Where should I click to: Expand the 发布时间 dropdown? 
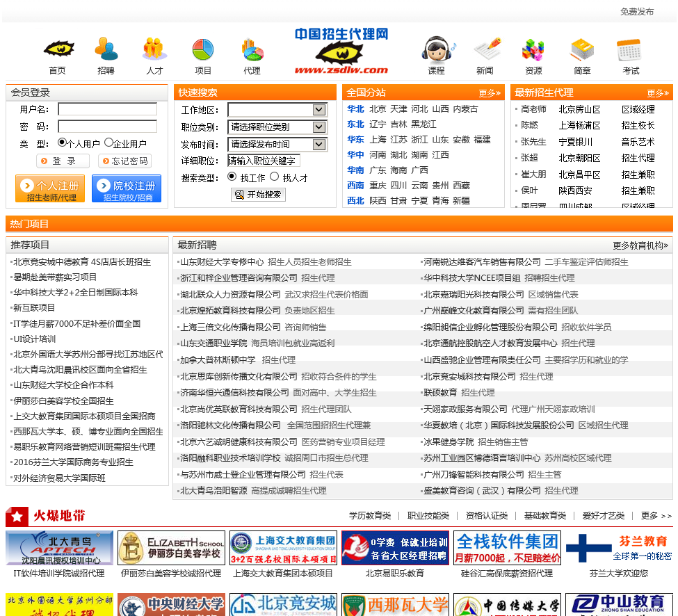pos(277,145)
